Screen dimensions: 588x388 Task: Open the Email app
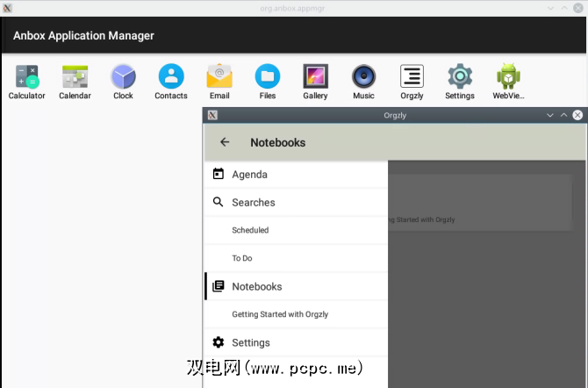[x=219, y=77]
